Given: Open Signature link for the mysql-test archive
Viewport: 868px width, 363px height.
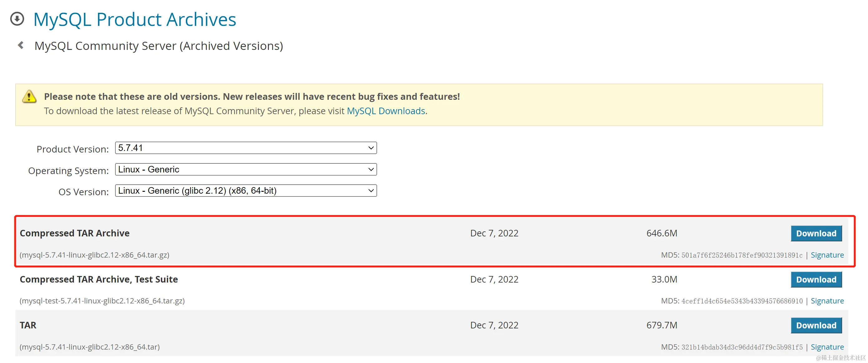Looking at the screenshot, I should (827, 301).
